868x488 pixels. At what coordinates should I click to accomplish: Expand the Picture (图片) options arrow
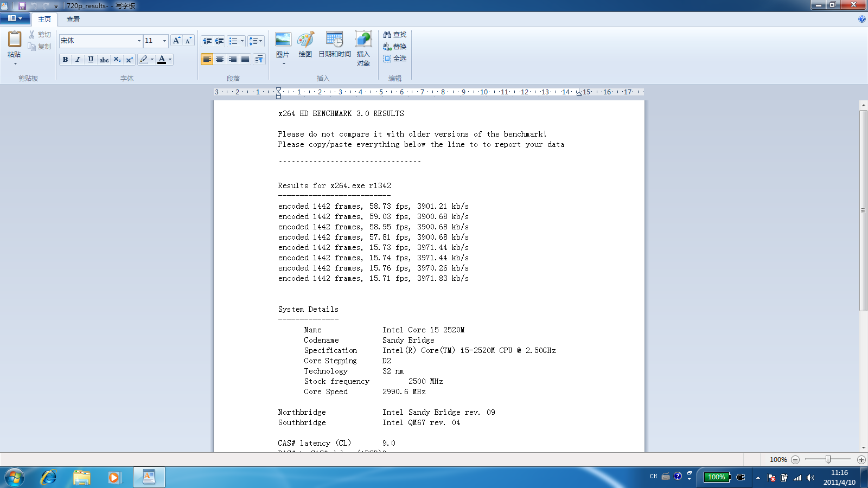[283, 64]
